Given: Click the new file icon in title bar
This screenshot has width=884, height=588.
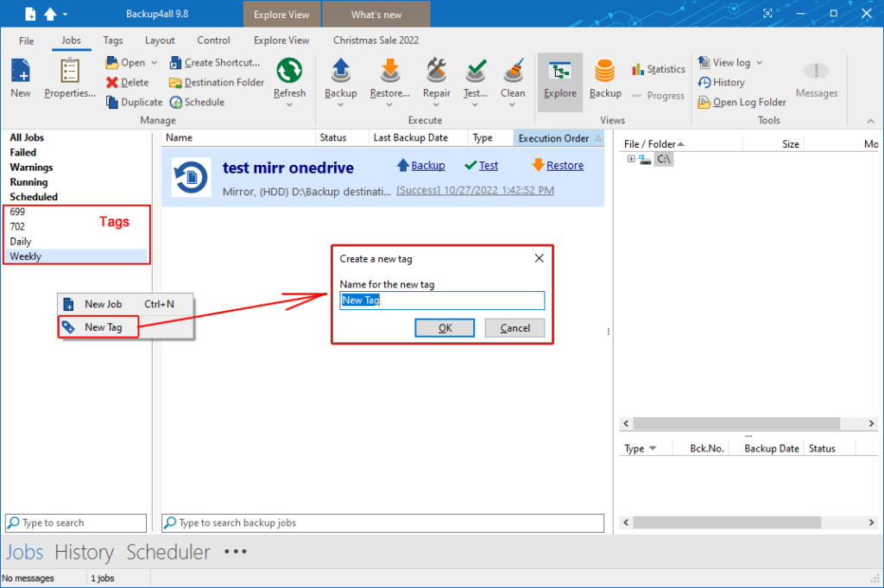Looking at the screenshot, I should tap(30, 14).
